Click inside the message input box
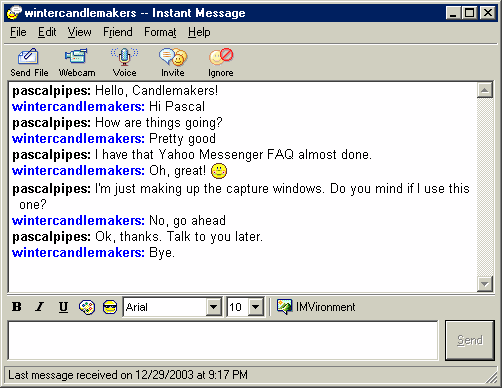 tap(223, 340)
